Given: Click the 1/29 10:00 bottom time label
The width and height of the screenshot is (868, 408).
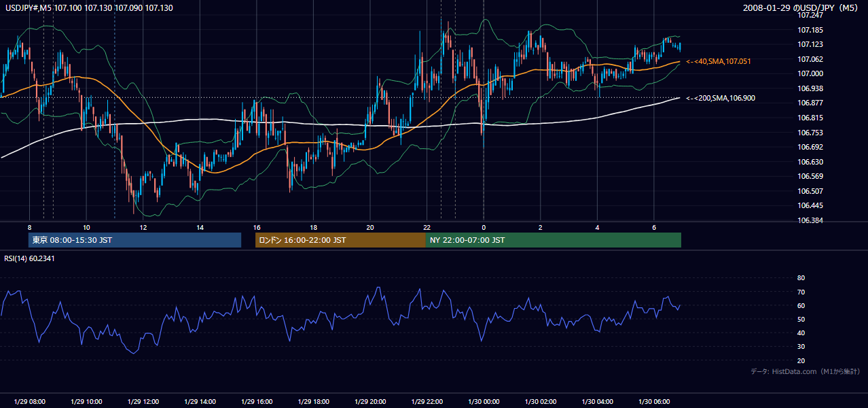Looking at the screenshot, I should point(86,402).
